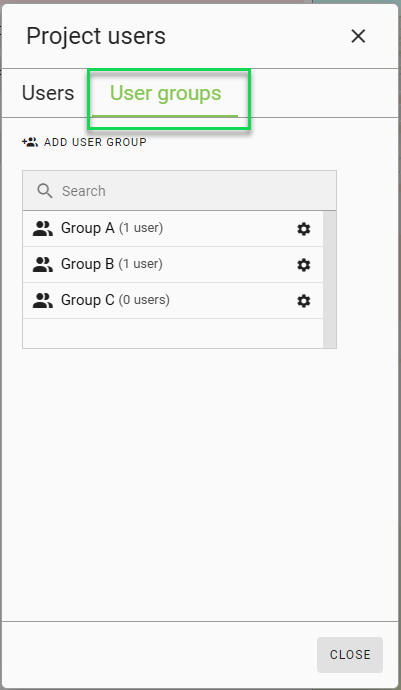This screenshot has width=401, height=690.
Task: Open settings gear for Group A
Action: (x=304, y=229)
